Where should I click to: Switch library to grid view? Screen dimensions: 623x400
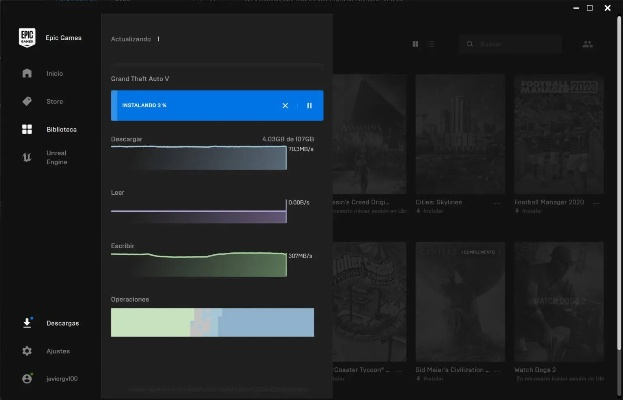[415, 44]
